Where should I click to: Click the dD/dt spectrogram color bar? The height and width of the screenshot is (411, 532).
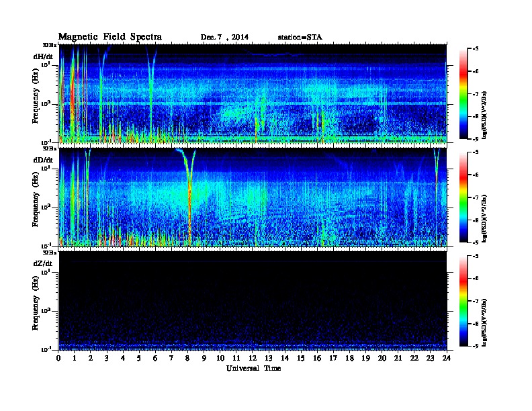[x=463, y=197]
